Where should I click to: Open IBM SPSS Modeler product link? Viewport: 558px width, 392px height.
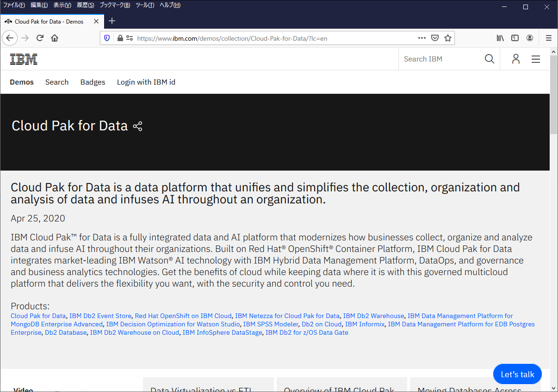(271, 325)
